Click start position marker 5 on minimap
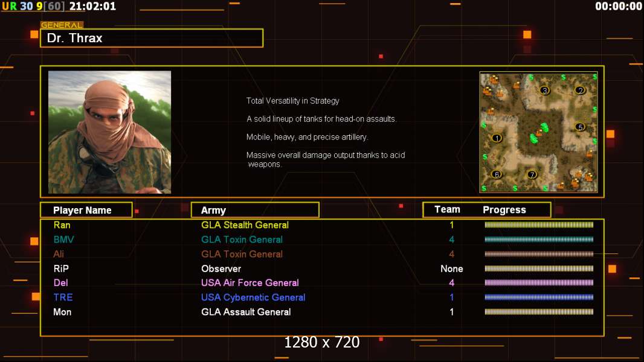The height and width of the screenshot is (362, 644). tap(580, 127)
